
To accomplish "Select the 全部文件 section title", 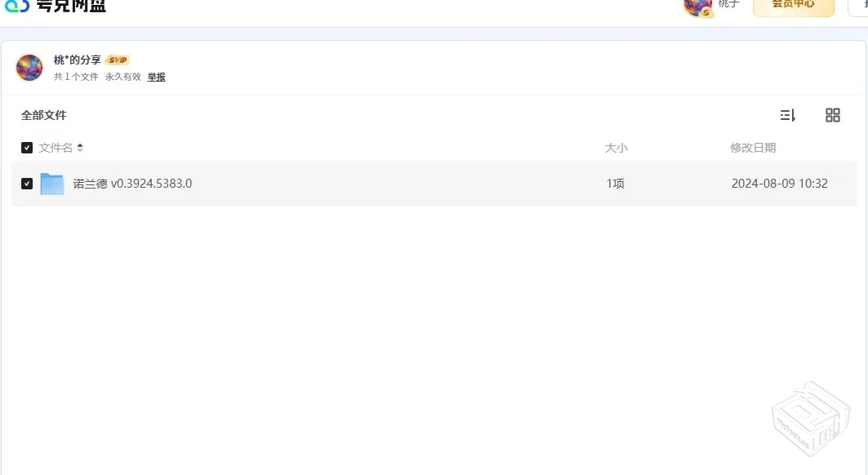I will coord(44,115).
